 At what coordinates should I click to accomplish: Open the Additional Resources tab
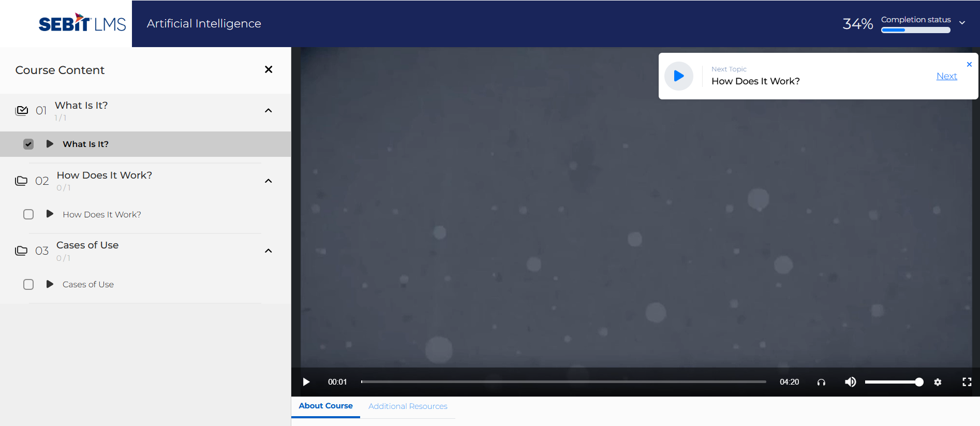point(408,406)
